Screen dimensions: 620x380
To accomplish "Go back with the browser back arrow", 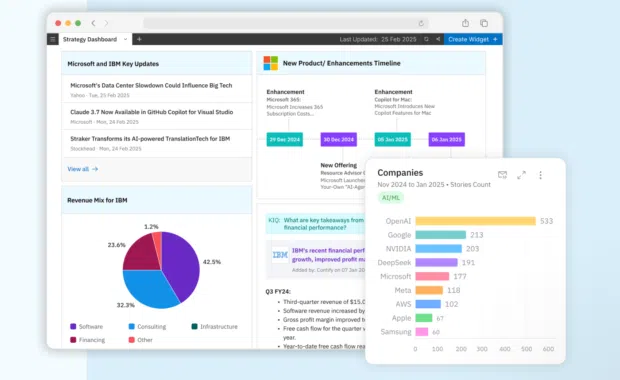I will [93, 23].
